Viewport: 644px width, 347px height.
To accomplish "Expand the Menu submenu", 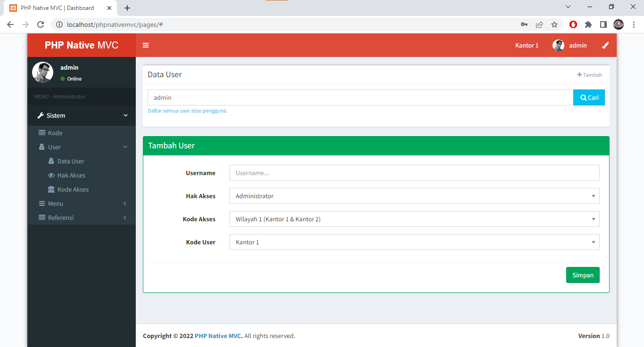I will (x=125, y=203).
